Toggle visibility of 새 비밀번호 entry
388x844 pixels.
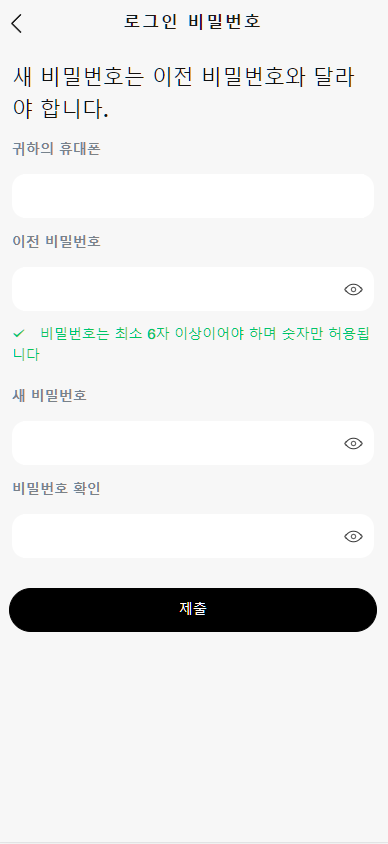point(353,444)
